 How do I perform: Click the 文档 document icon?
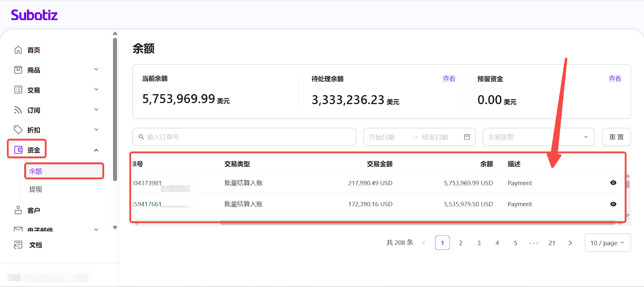click(x=18, y=245)
